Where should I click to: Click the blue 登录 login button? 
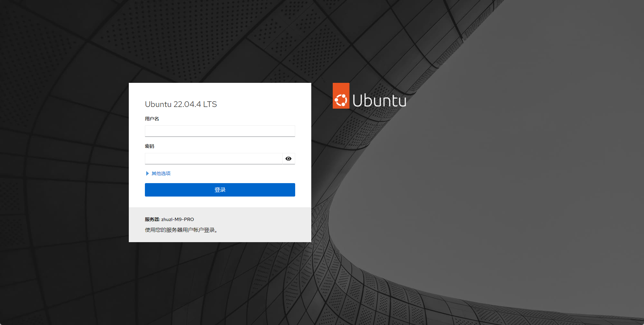tap(220, 190)
